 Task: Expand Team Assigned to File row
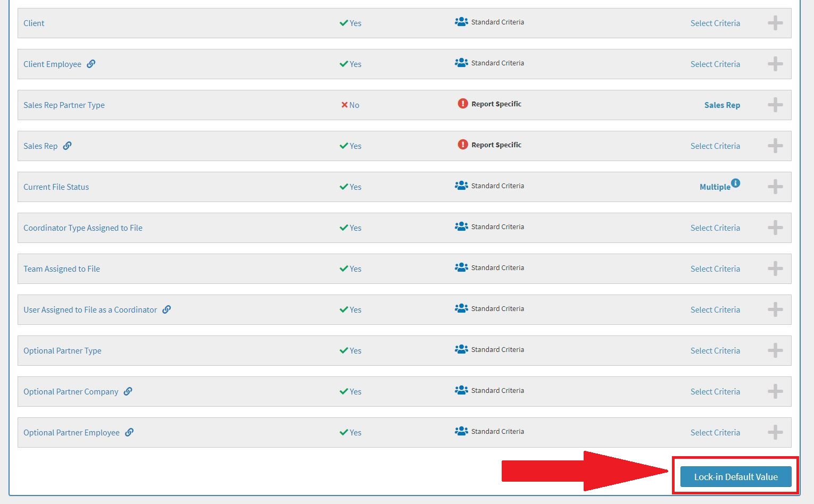[775, 268]
